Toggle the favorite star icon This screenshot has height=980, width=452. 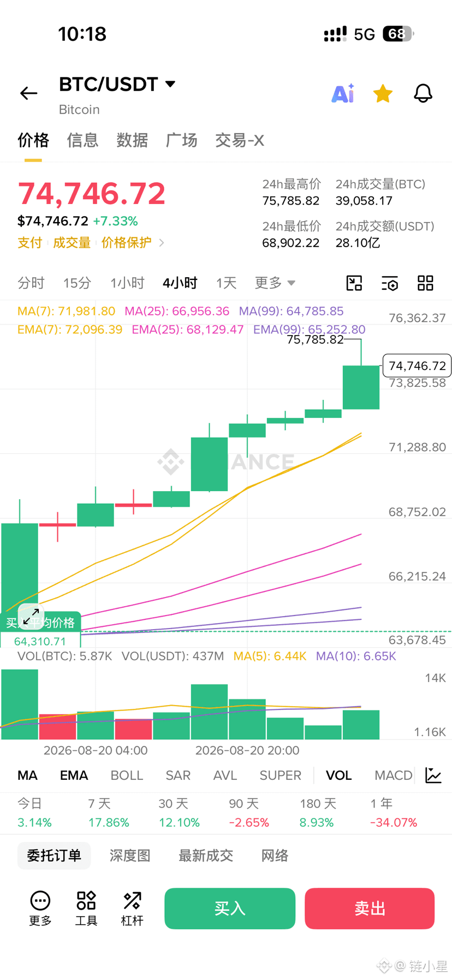(x=383, y=93)
